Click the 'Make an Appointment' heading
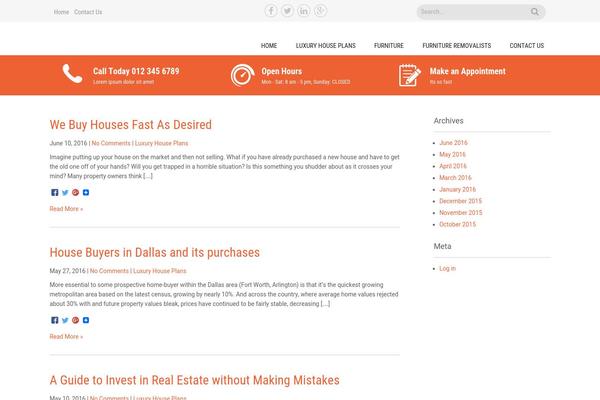This screenshot has width=600, height=400. [468, 71]
